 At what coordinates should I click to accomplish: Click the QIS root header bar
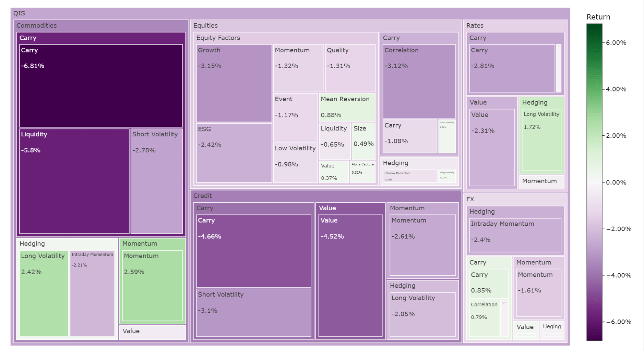pos(290,13)
